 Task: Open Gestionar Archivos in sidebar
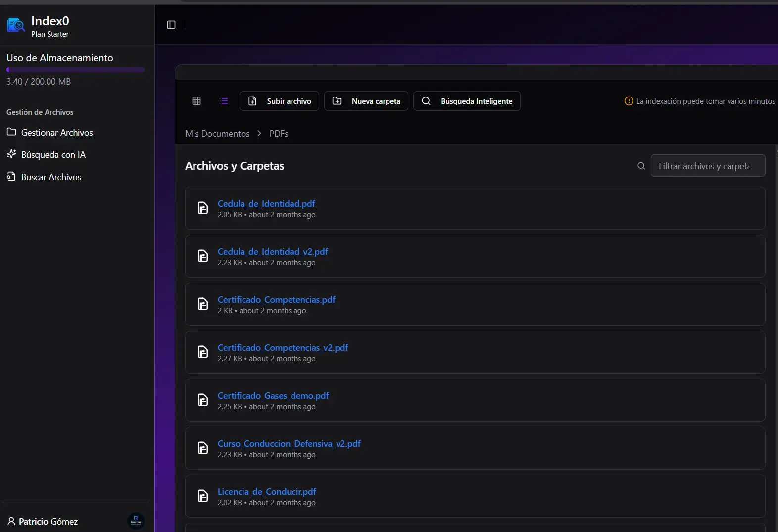56,132
